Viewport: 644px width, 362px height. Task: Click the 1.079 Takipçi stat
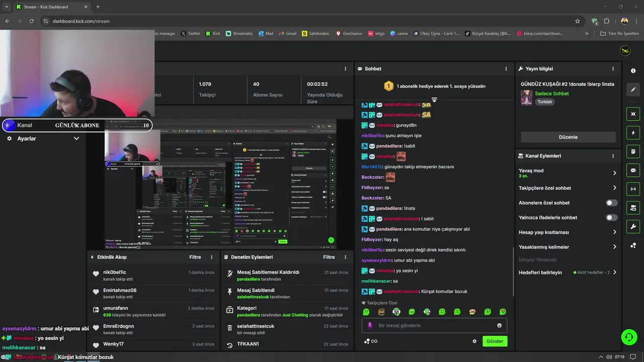(207, 89)
